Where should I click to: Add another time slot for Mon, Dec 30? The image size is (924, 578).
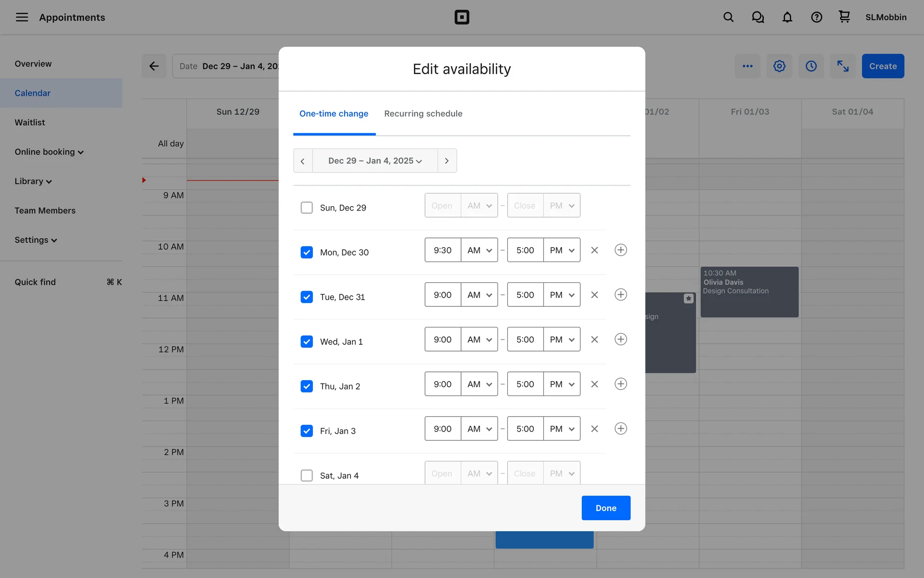(620, 250)
